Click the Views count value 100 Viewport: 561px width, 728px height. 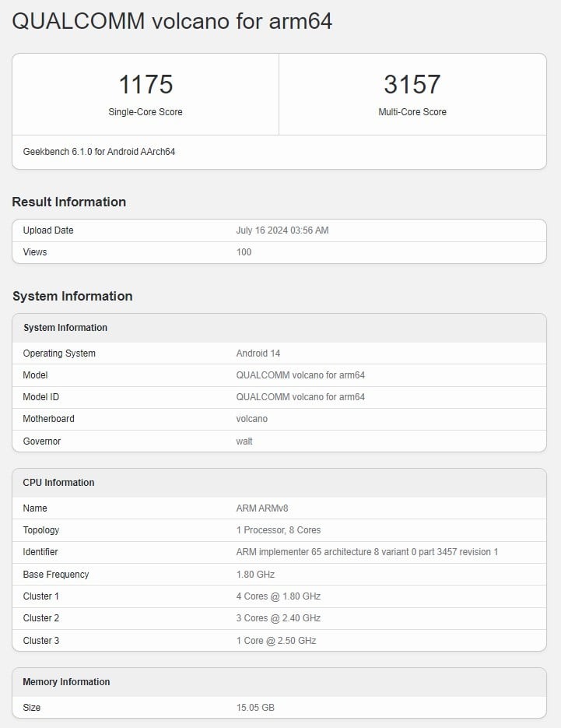point(244,252)
